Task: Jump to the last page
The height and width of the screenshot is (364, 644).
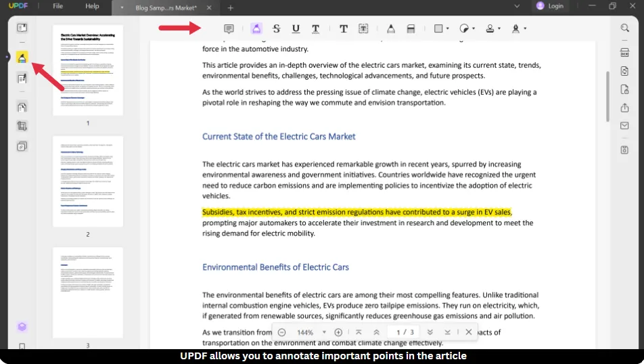Action: tap(448, 332)
